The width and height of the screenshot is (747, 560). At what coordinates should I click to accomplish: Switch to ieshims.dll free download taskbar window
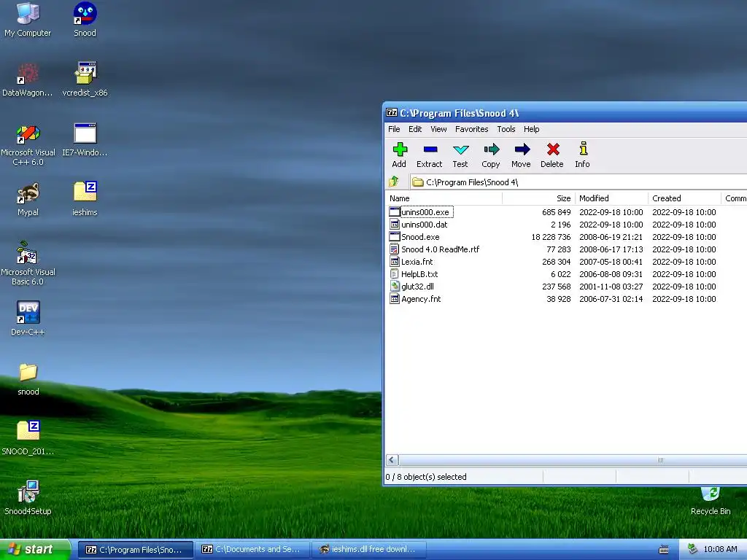(x=368, y=550)
